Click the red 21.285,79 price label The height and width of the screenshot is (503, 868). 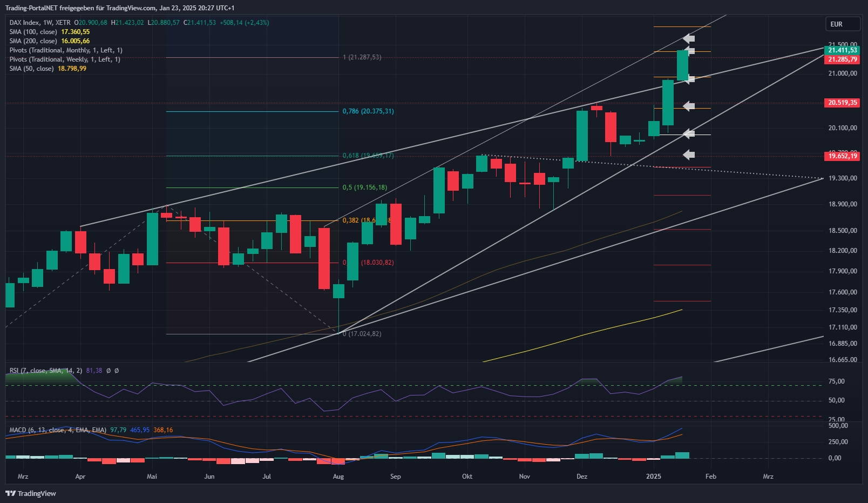pyautogui.click(x=842, y=59)
